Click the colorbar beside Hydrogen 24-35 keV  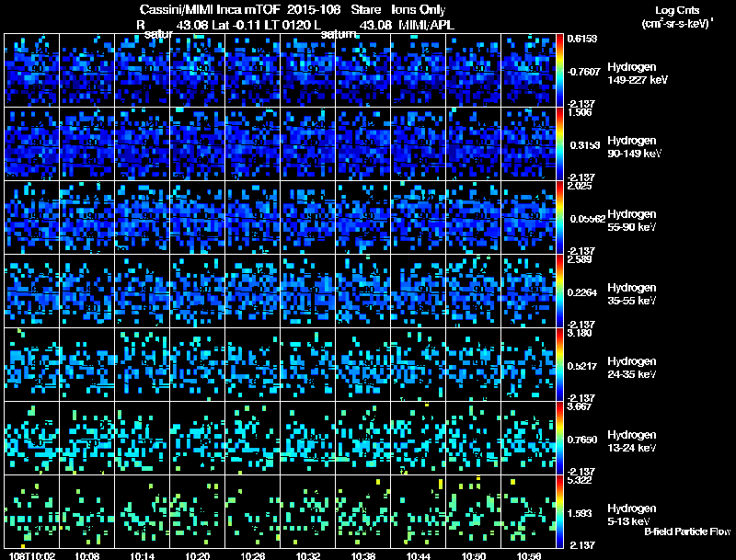[559, 365]
